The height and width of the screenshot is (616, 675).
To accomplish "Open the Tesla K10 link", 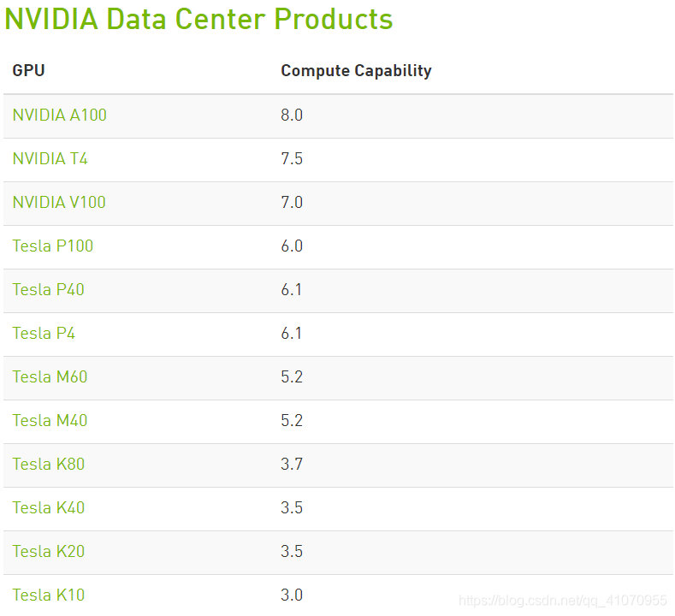I will (x=48, y=595).
